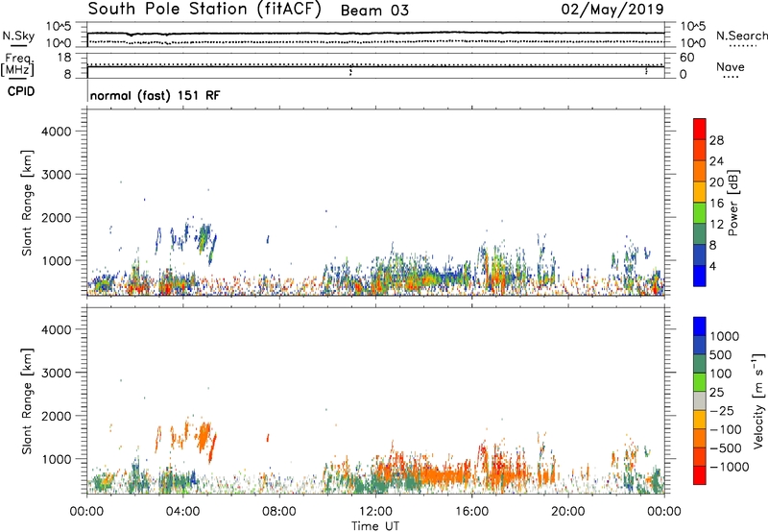Screen dimensions: 768x532
Task: Click the 'Beam 03' label
Action: pos(374,11)
